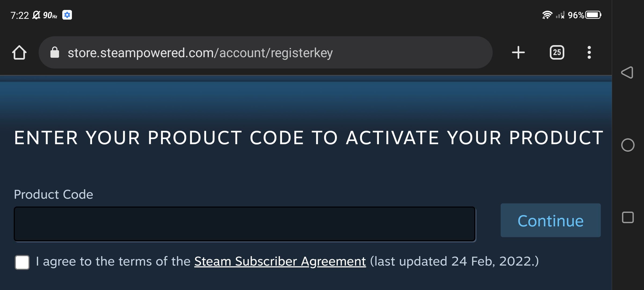Tick the Steam Subscriber Agreement checkbox
Image resolution: width=644 pixels, height=290 pixels.
click(22, 262)
